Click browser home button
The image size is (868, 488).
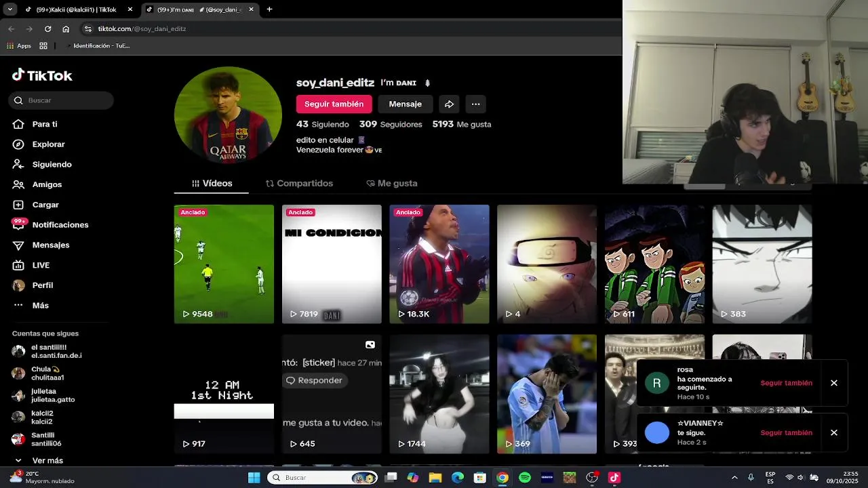(66, 28)
